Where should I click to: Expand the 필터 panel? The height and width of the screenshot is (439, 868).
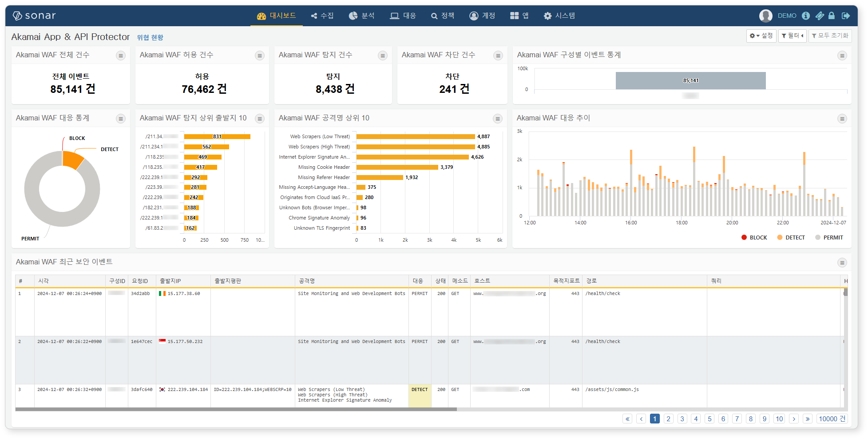click(792, 36)
